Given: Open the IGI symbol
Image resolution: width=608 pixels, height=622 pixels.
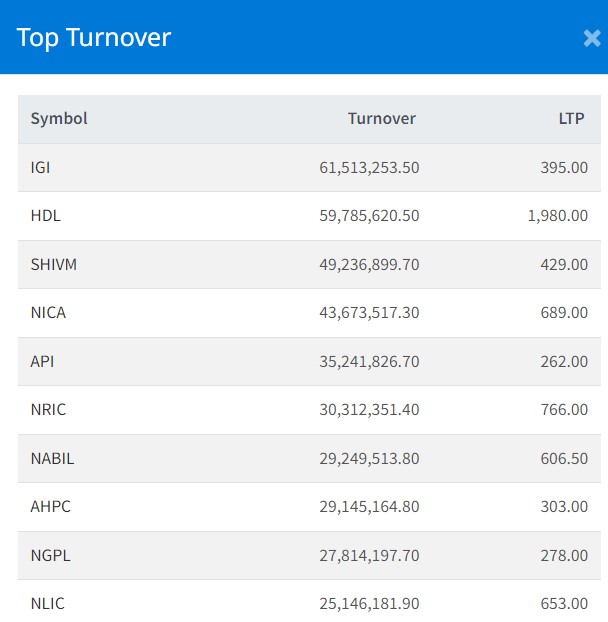Looking at the screenshot, I should [x=40, y=168].
